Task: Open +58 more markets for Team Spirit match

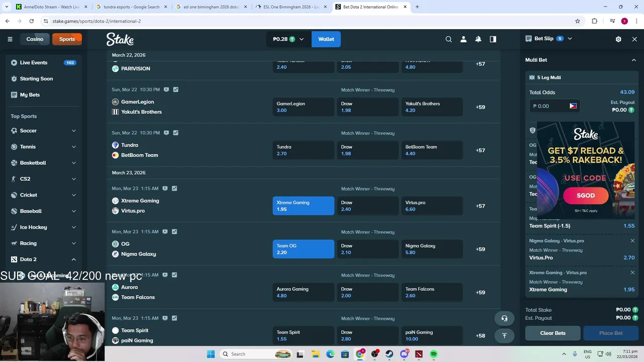Action: coord(480,336)
